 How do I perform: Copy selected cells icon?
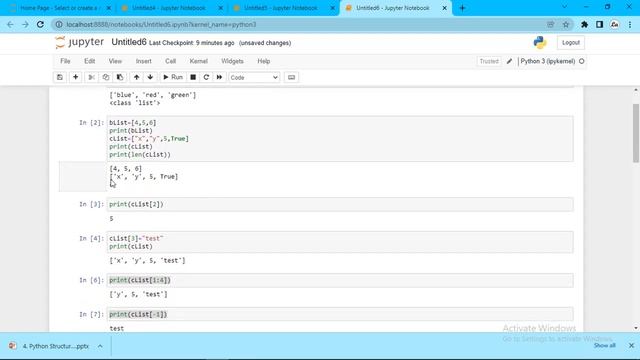click(x=106, y=77)
